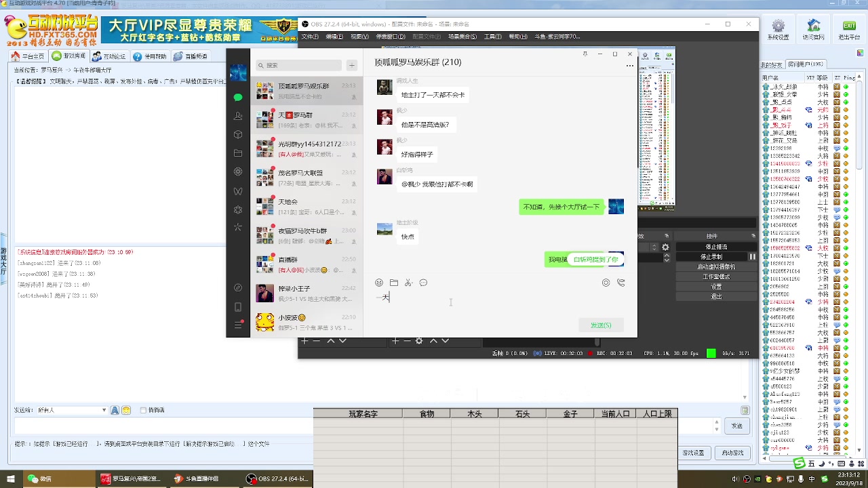Click the send file folder icon in chat toolbar

coord(394,283)
